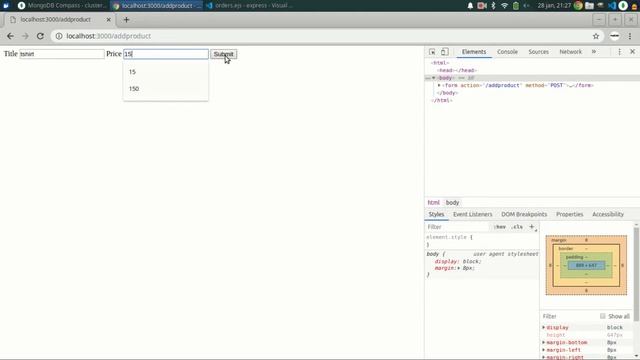
Task: Expand the form element in the DOM tree
Action: tap(439, 85)
